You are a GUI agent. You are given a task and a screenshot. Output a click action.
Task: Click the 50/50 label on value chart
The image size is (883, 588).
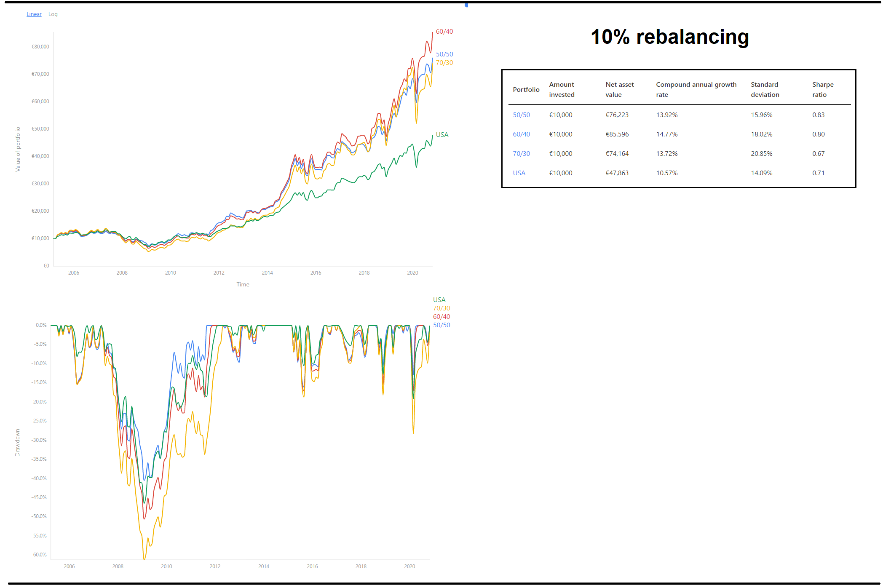point(444,54)
